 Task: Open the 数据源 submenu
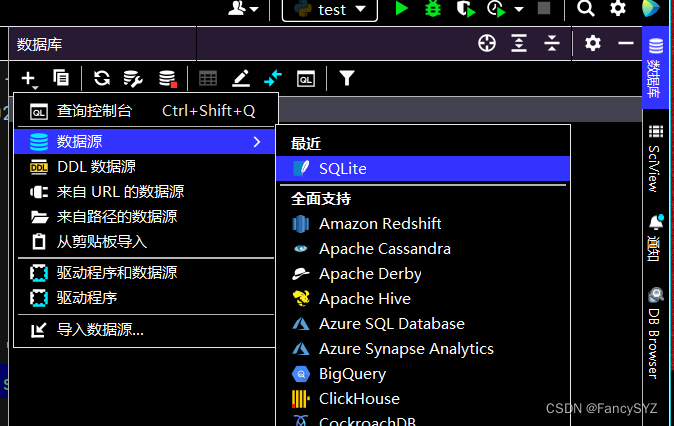pos(144,141)
